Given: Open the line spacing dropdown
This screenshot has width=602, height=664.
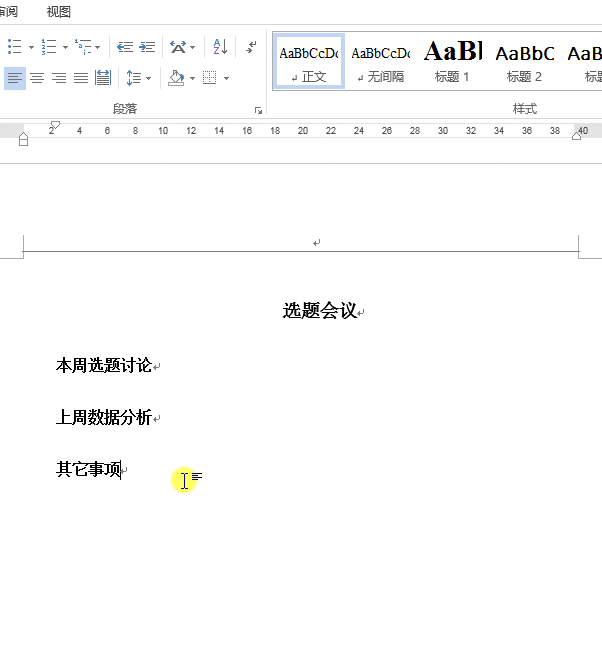Looking at the screenshot, I should (138, 78).
